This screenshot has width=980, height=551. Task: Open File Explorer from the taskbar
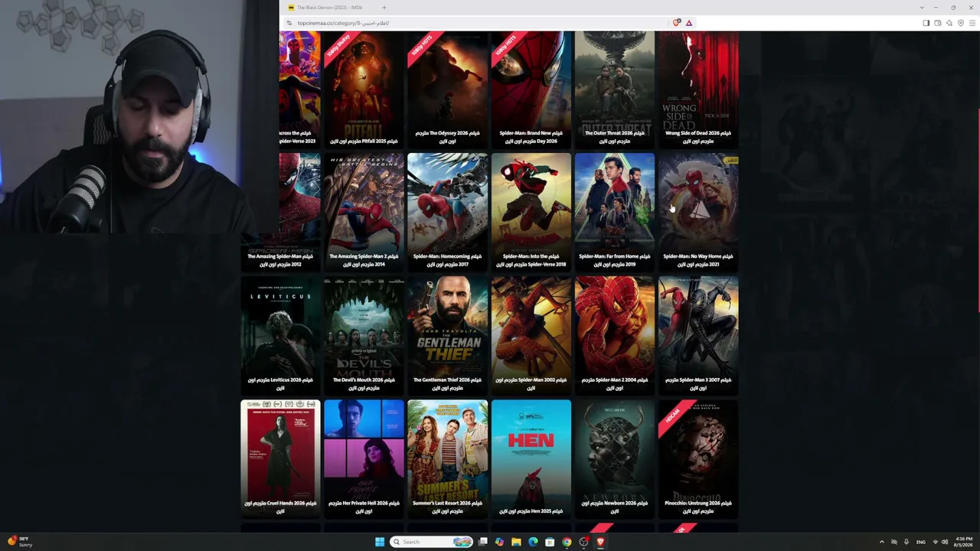click(517, 542)
